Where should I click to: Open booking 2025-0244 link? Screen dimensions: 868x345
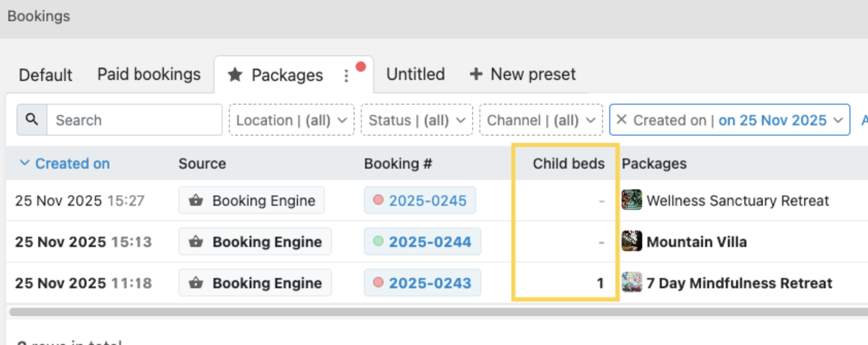click(430, 242)
